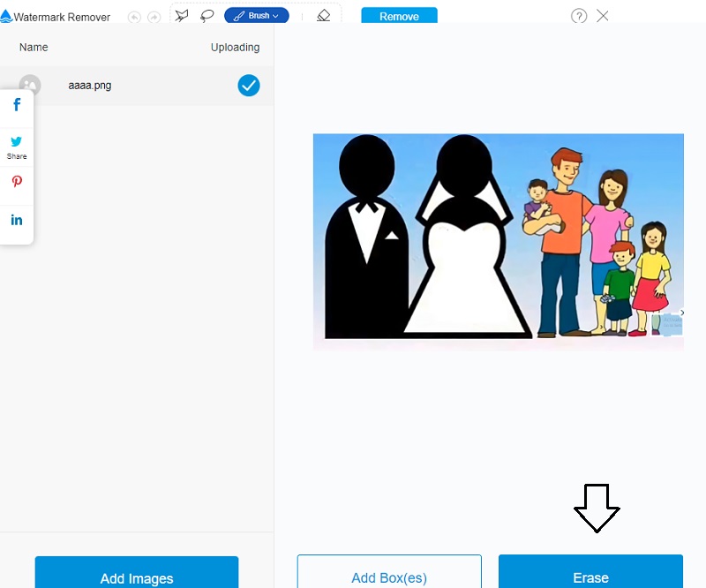Click the Add Images button
The height and width of the screenshot is (588, 706).
136,578
